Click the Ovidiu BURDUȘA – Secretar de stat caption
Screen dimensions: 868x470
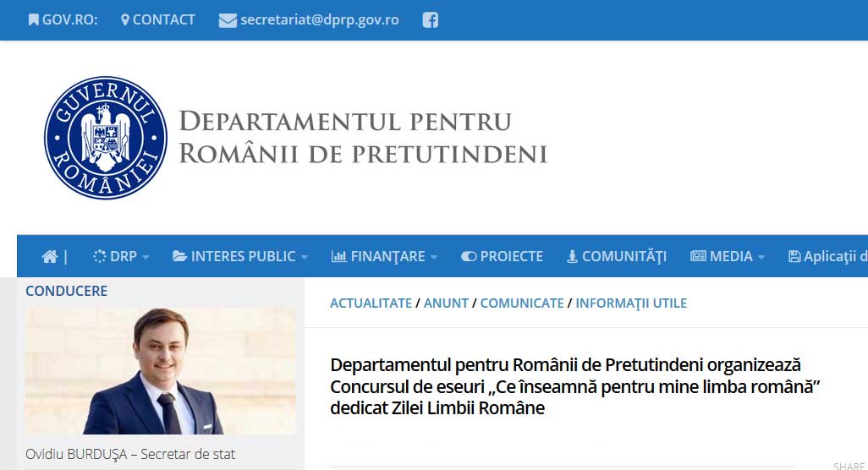click(130, 455)
